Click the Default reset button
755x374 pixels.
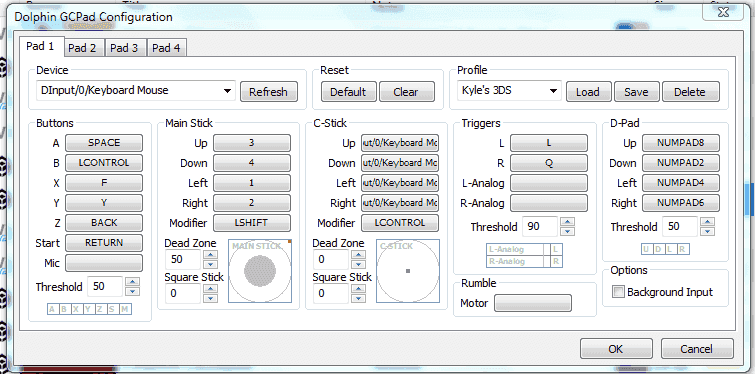coord(349,91)
